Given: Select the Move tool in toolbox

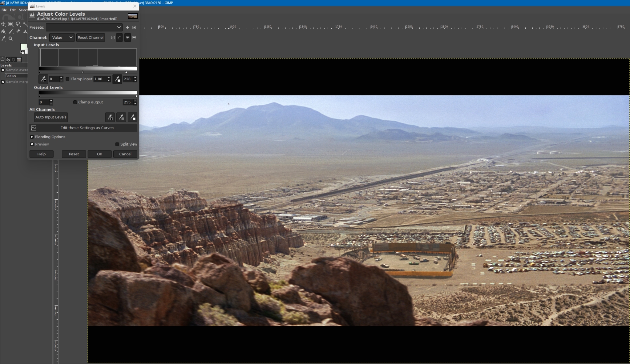Looking at the screenshot, I should (3, 24).
